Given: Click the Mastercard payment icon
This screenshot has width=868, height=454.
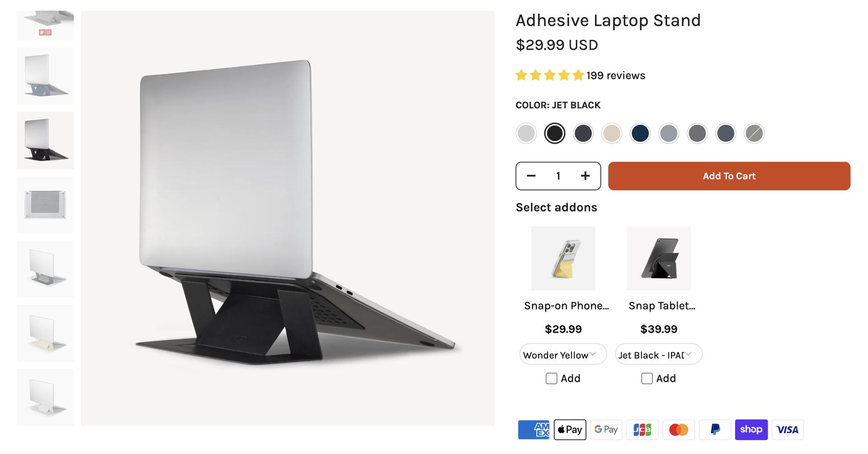Looking at the screenshot, I should pos(679,430).
